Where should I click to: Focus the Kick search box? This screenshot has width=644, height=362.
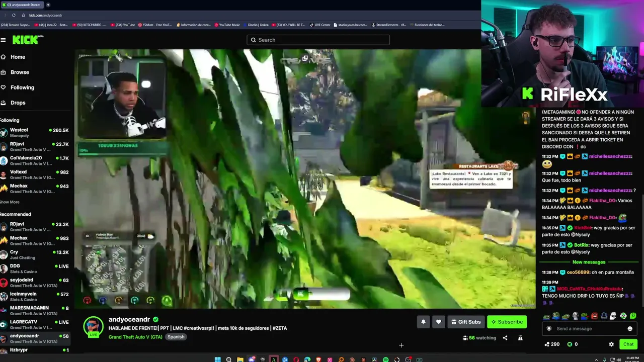click(318, 40)
